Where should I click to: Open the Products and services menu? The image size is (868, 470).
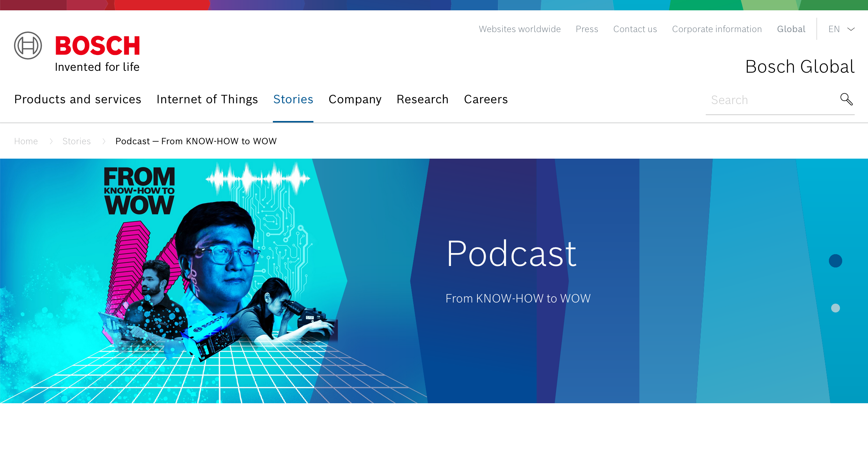point(78,99)
